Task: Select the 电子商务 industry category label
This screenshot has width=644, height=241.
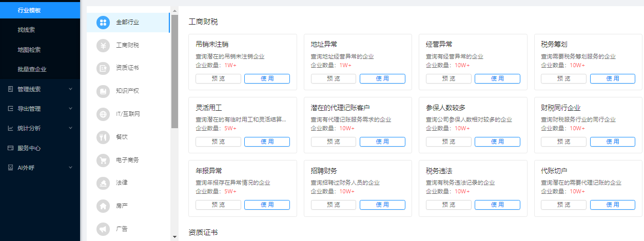Action: [127, 160]
